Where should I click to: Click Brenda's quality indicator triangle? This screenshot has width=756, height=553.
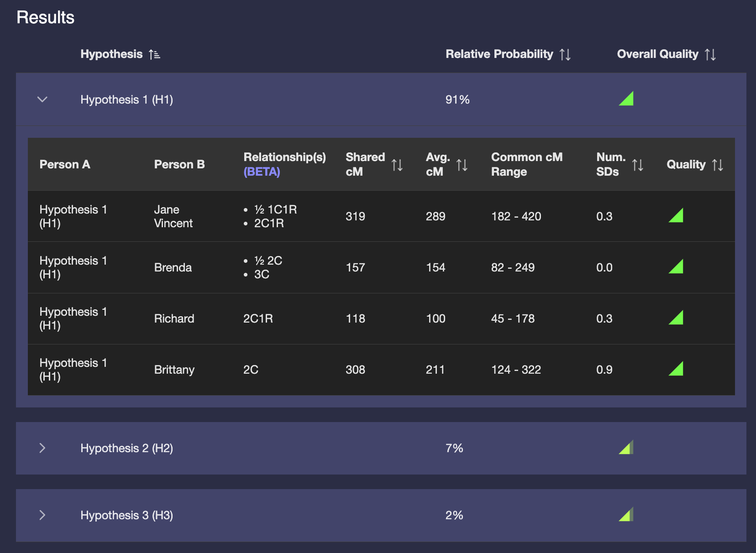tap(677, 267)
